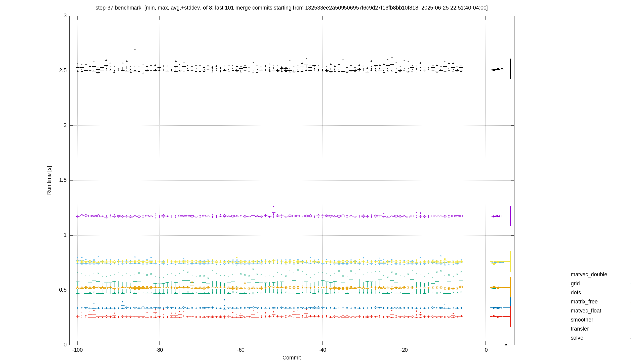Click the 2.5 tick label on y-axis
This screenshot has height=362, width=644.
point(63,71)
